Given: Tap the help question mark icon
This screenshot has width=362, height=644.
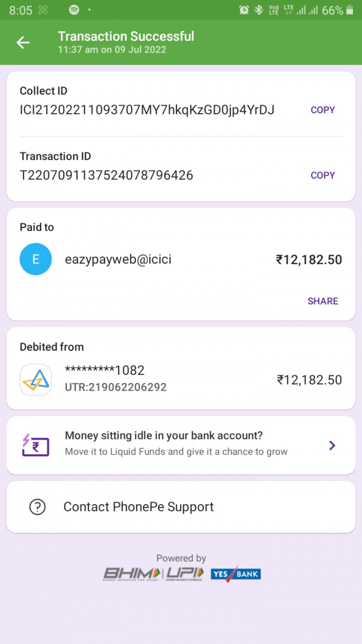Looking at the screenshot, I should point(38,507).
